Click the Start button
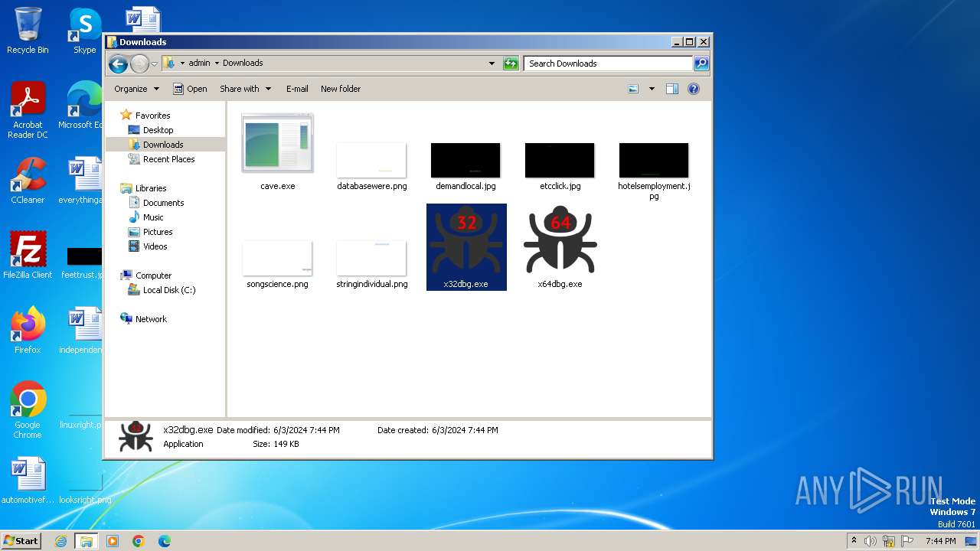 click(x=21, y=541)
